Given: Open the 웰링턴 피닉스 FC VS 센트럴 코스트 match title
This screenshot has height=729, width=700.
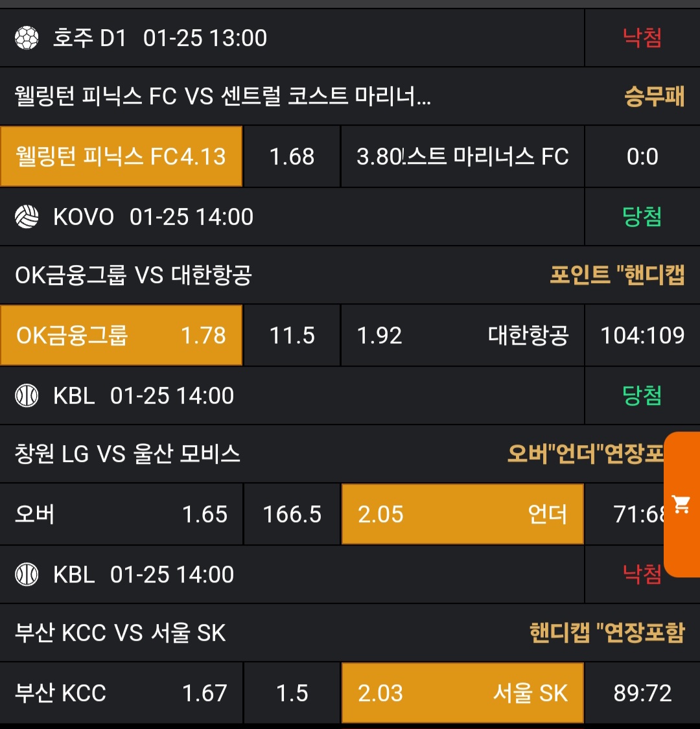Looking at the screenshot, I should [222, 97].
